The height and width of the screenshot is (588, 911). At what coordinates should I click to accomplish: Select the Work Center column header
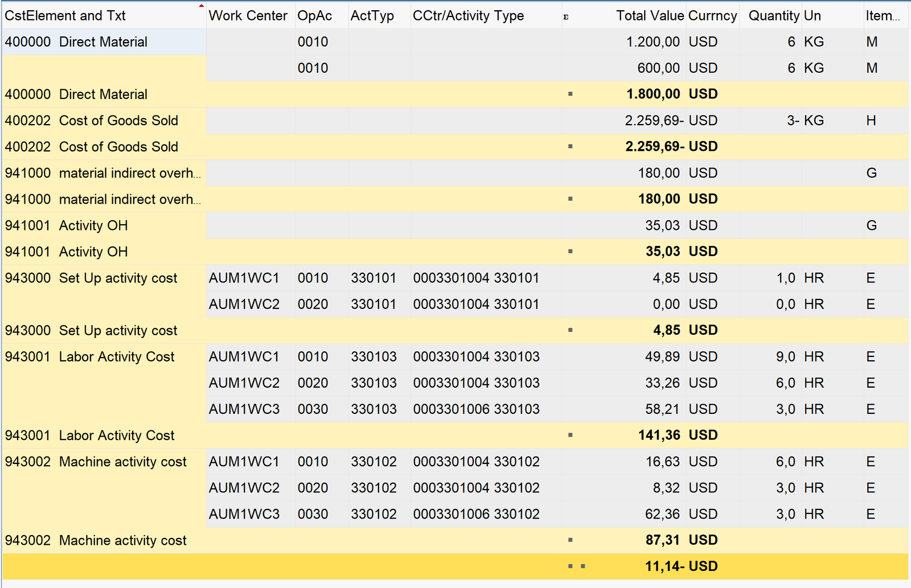(248, 16)
